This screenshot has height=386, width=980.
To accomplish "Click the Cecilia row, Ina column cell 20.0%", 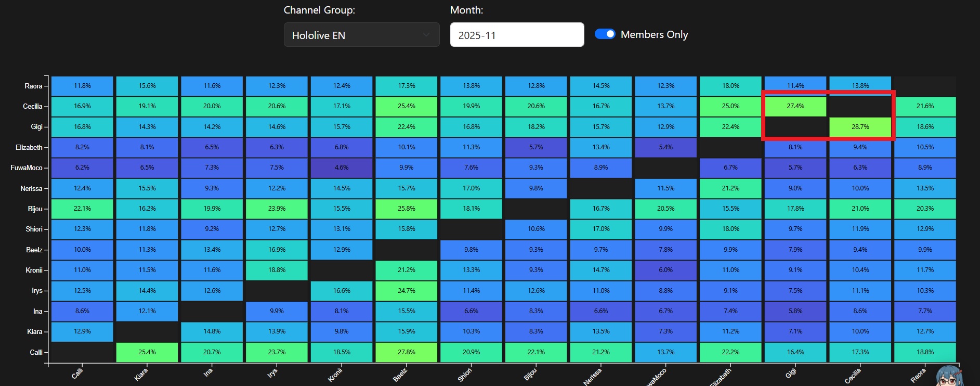I will click(x=212, y=106).
